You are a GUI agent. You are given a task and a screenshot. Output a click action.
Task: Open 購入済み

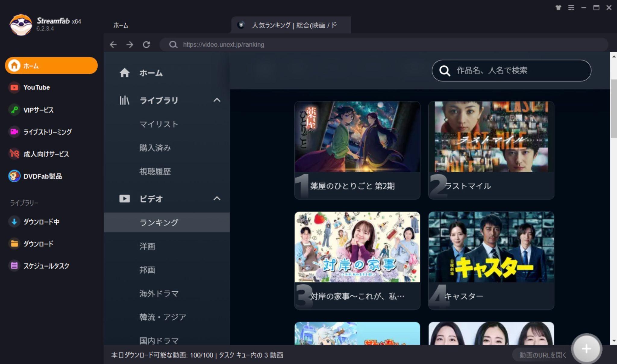pos(155,148)
